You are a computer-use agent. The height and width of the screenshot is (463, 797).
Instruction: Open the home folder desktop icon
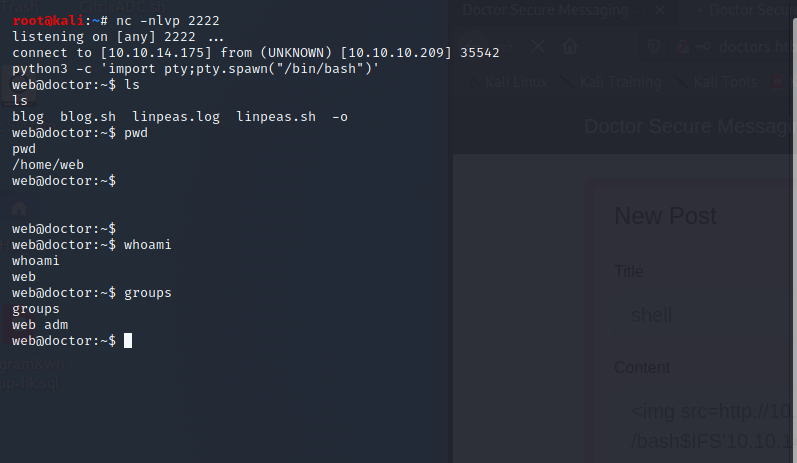point(19,208)
